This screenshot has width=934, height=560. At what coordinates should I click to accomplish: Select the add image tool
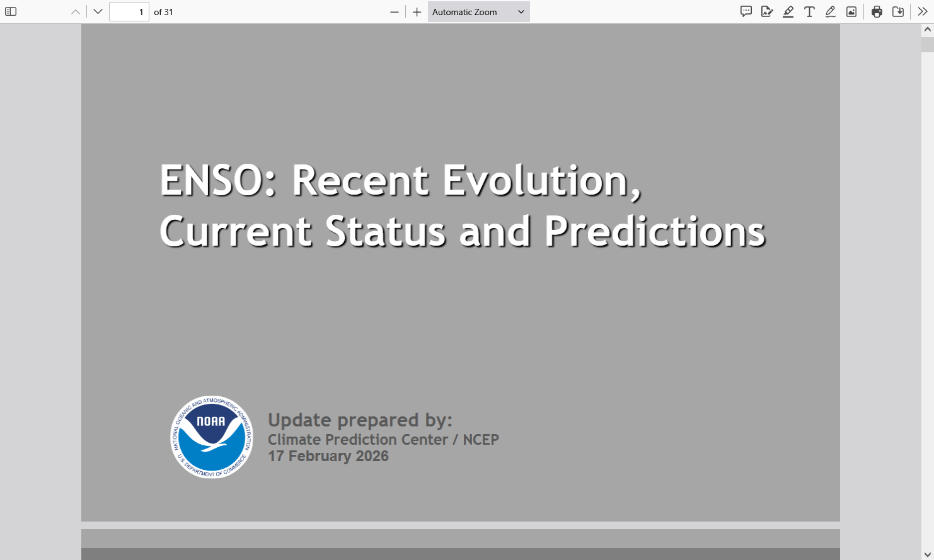[x=851, y=11]
